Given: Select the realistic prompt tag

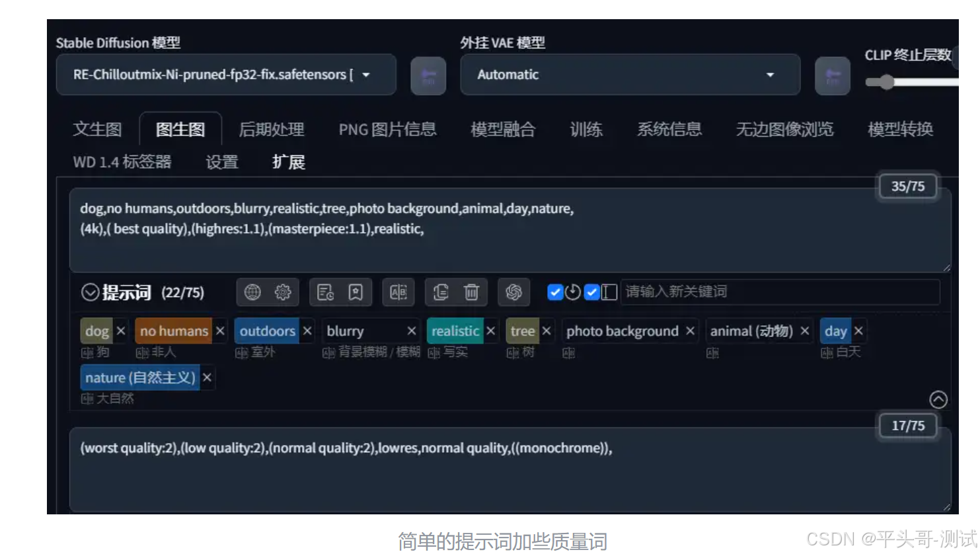Looking at the screenshot, I should (455, 331).
